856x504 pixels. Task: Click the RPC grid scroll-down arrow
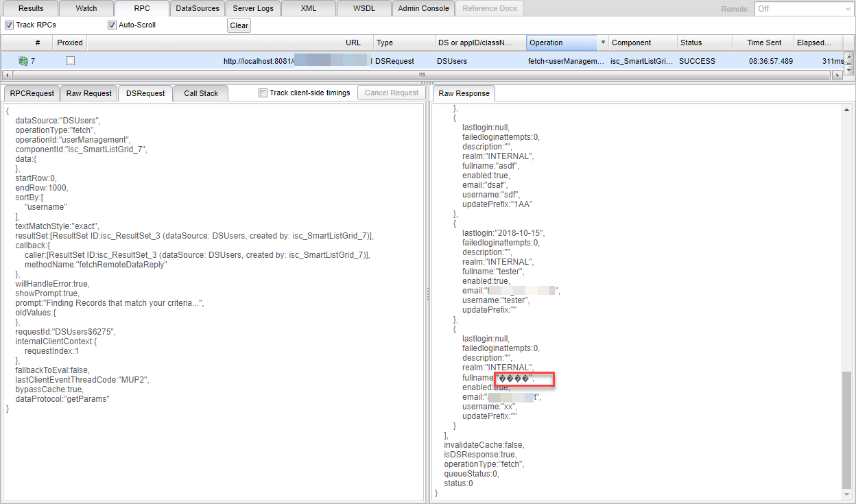pos(849,69)
